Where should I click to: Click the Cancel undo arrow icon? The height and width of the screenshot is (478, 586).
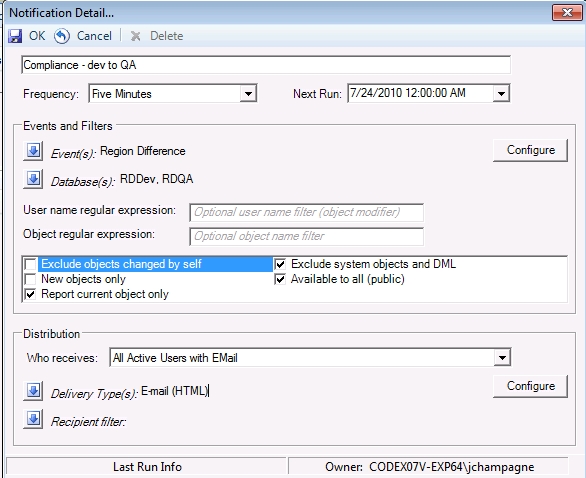pos(62,36)
